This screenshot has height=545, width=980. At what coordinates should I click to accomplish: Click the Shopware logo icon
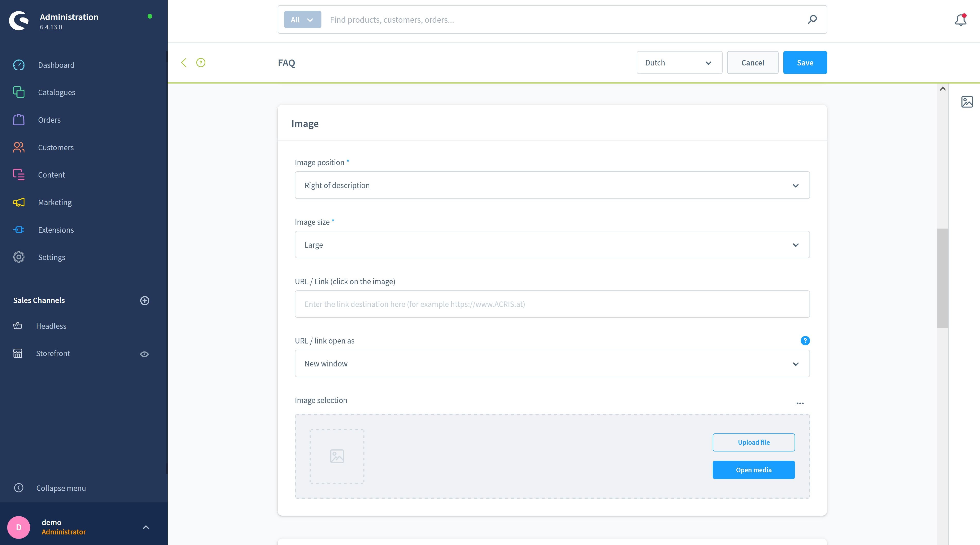pos(19,21)
